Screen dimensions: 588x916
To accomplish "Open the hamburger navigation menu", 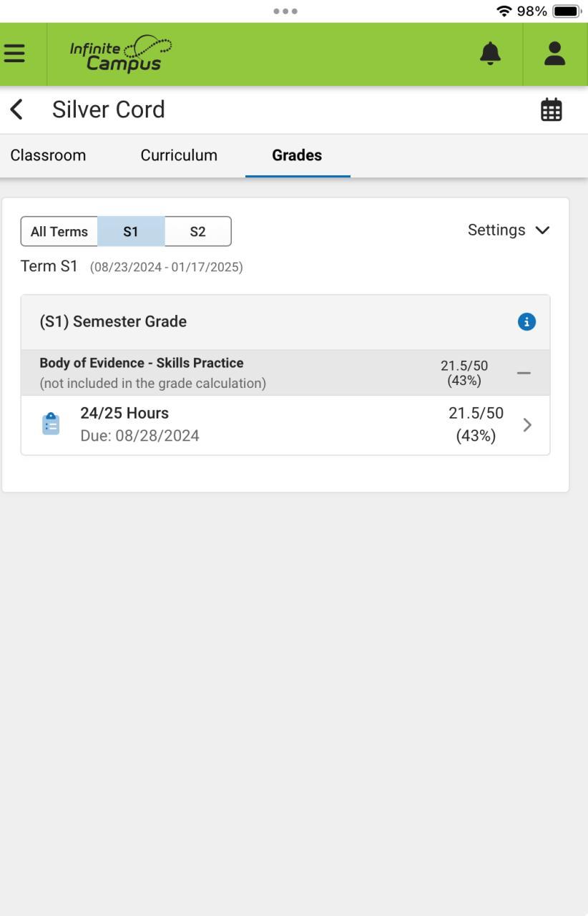I will (x=15, y=54).
